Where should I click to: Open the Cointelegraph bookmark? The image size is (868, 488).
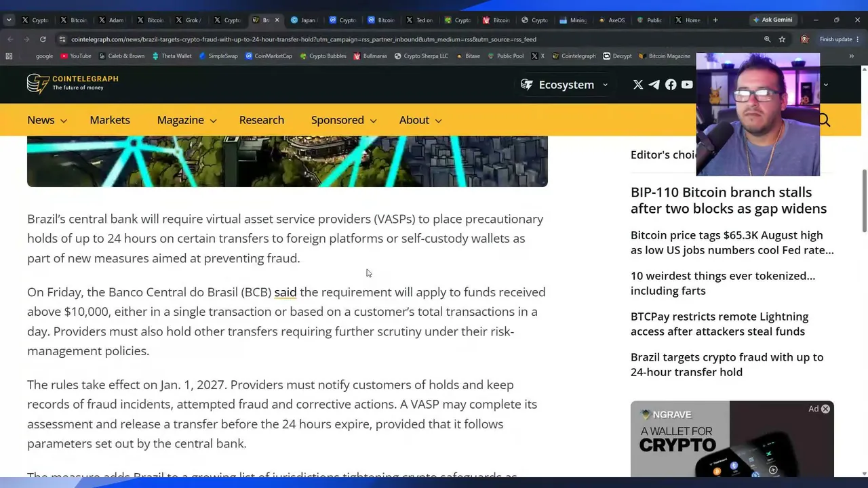[x=574, y=56]
